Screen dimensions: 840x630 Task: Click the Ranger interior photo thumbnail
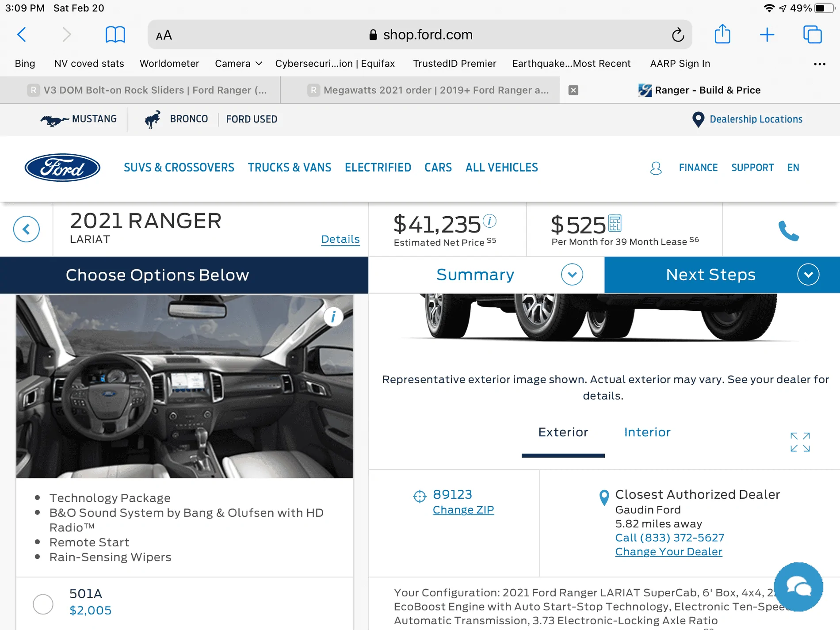click(184, 386)
